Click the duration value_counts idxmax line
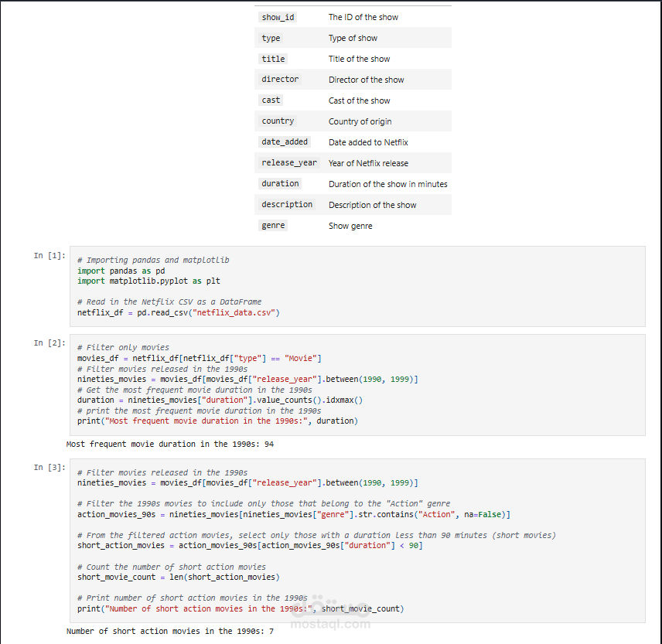The image size is (662, 644). click(x=220, y=400)
